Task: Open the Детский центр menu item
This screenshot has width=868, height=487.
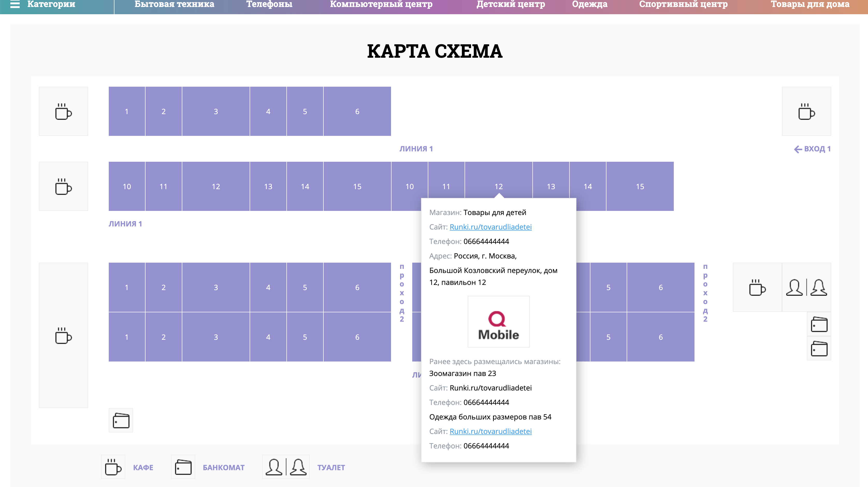Action: tap(510, 4)
